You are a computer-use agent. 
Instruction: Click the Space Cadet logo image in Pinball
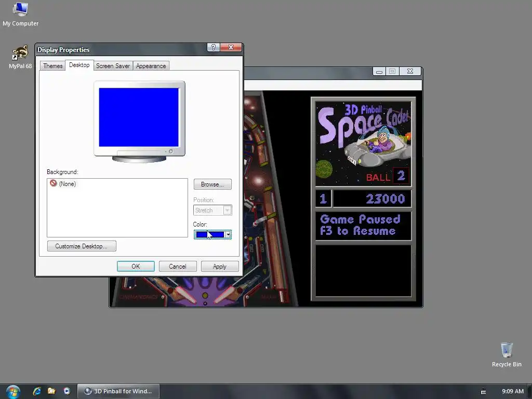[363, 143]
